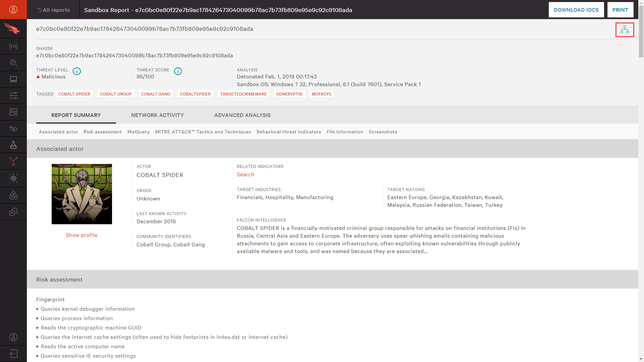Open the eye with sparkle icon in sidebar

click(x=13, y=128)
